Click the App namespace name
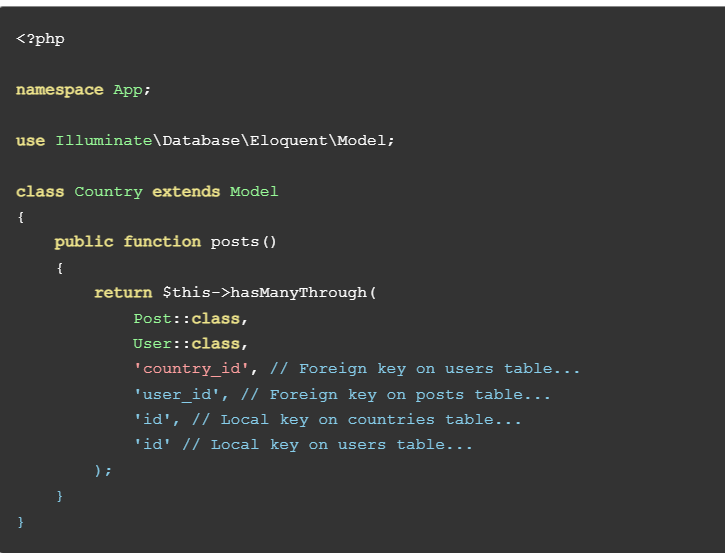Image resolution: width=725 pixels, height=553 pixels. pos(128,90)
